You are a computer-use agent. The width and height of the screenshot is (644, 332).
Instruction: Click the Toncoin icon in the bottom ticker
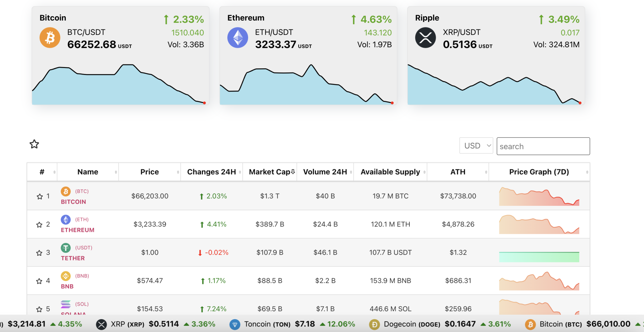(235, 324)
